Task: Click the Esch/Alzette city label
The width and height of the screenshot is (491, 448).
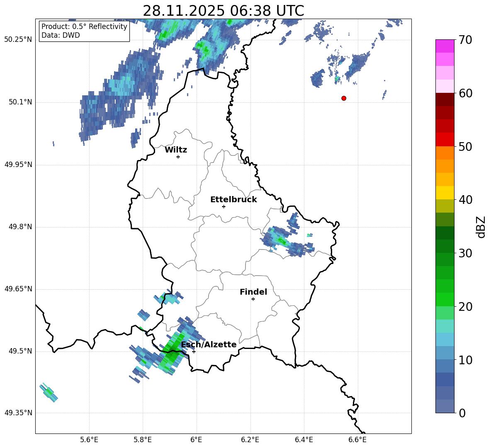Action: coord(209,344)
